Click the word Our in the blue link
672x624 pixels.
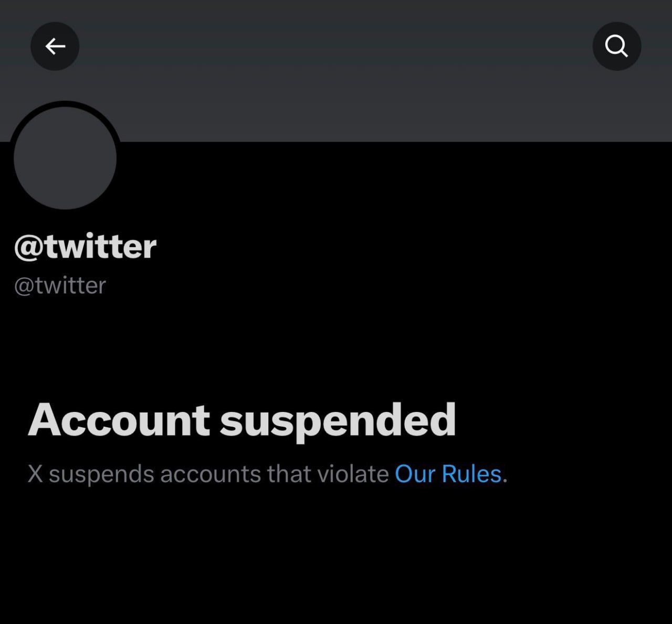pyautogui.click(x=415, y=474)
